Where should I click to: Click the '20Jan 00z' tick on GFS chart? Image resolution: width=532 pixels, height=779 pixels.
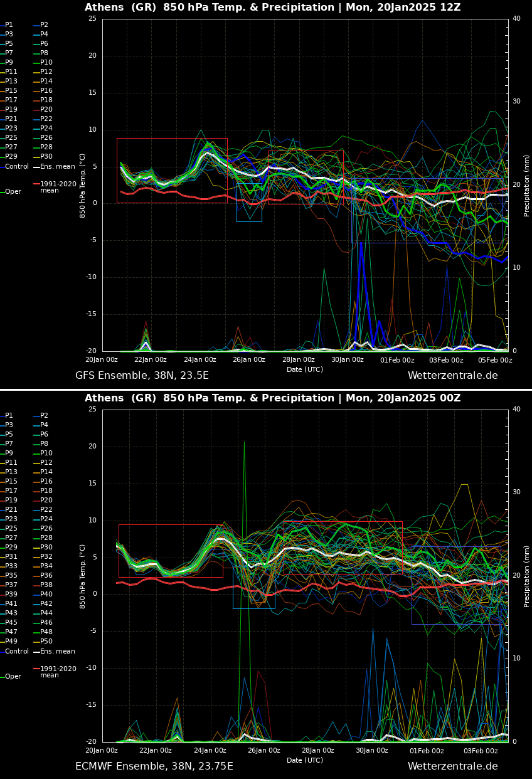tap(102, 360)
